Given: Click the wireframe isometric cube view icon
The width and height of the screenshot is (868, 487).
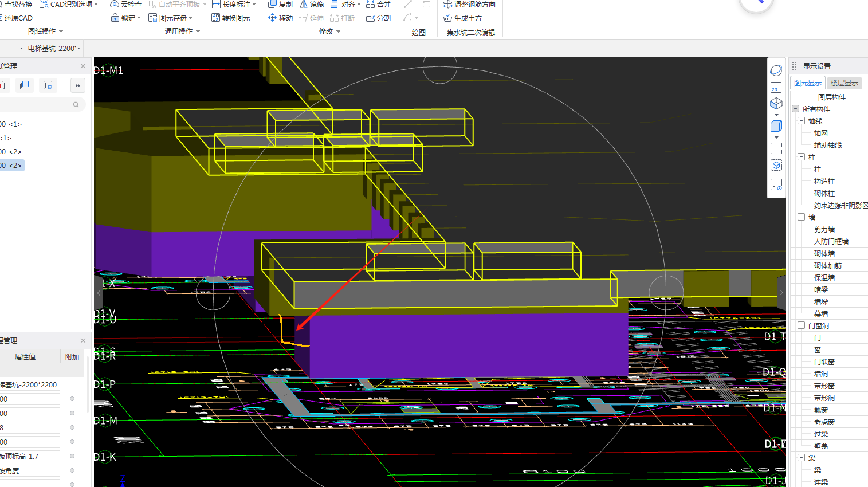Looking at the screenshot, I should tap(776, 104).
